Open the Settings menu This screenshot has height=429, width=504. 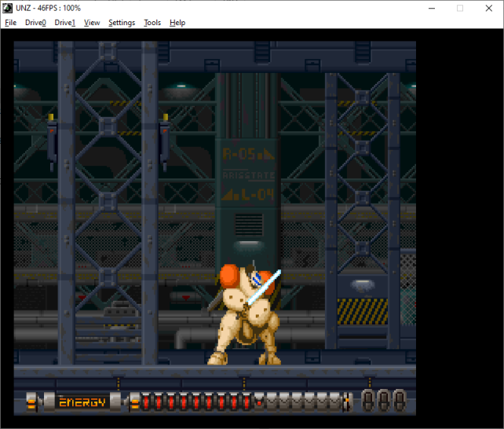[122, 23]
